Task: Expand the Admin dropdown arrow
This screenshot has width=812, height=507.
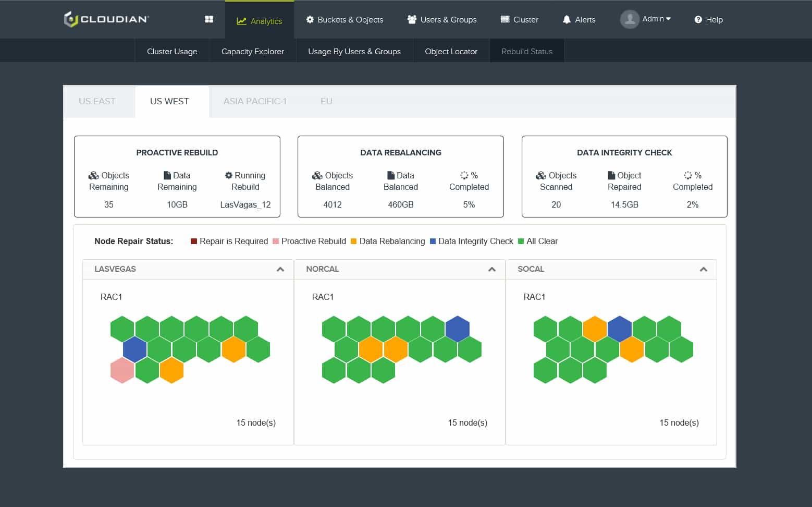Action: 668,19
